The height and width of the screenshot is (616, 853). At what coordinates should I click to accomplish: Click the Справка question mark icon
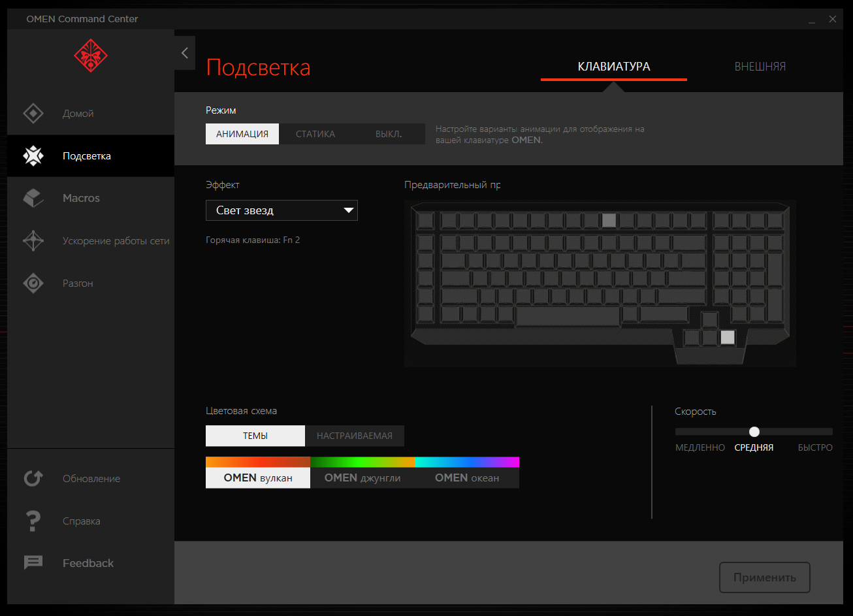pos(33,521)
